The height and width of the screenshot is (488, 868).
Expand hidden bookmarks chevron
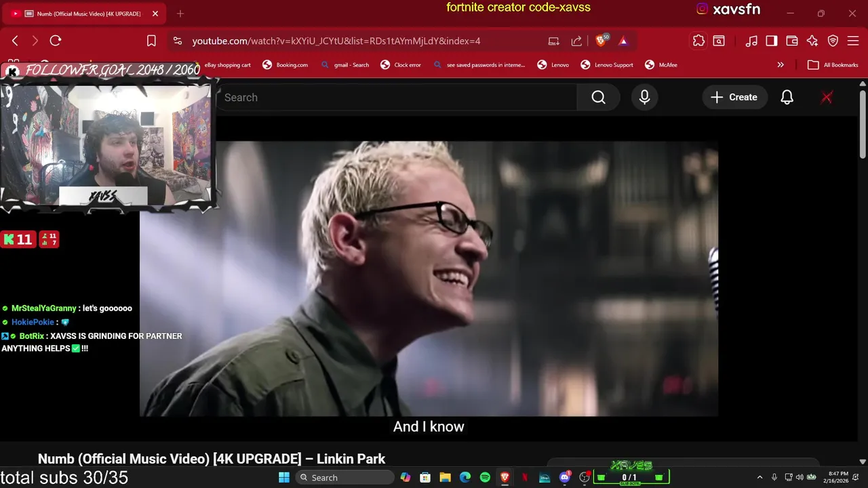click(781, 65)
